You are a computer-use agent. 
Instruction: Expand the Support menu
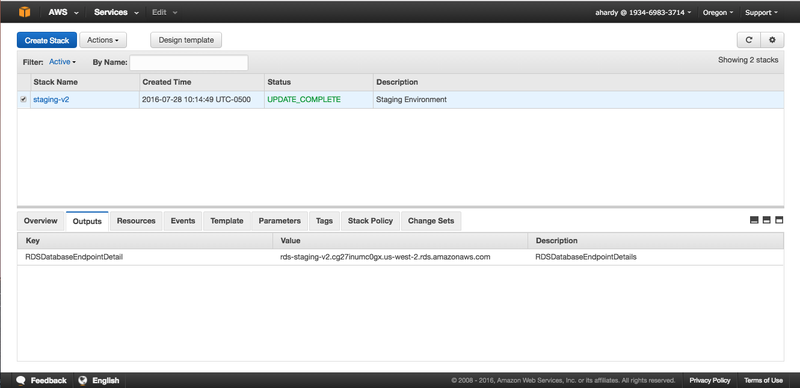[761, 12]
